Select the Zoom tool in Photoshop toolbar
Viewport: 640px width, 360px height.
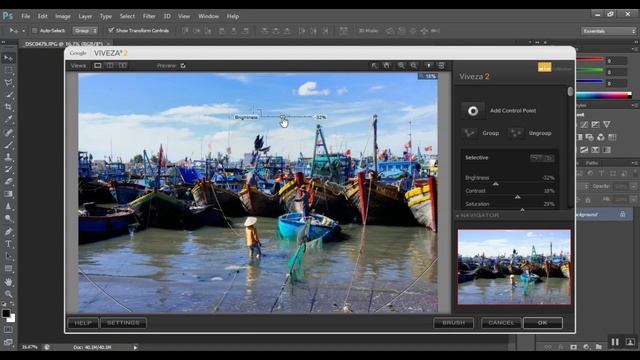coord(8,294)
